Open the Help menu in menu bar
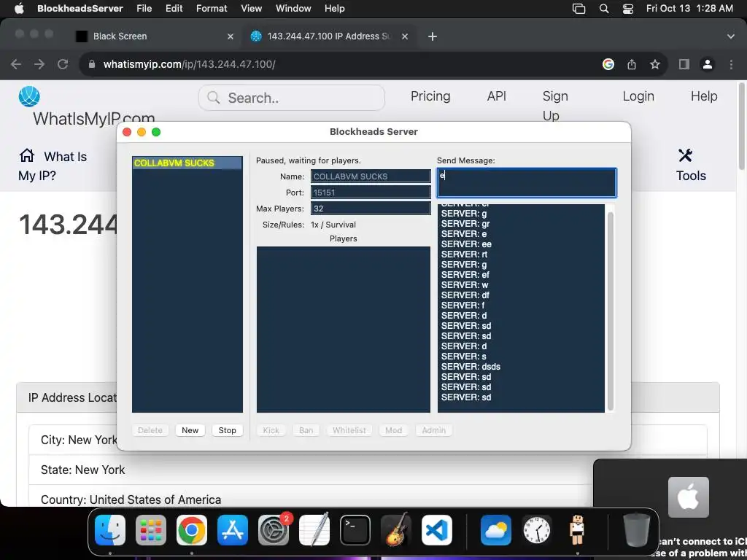The image size is (747, 560). pyautogui.click(x=334, y=8)
